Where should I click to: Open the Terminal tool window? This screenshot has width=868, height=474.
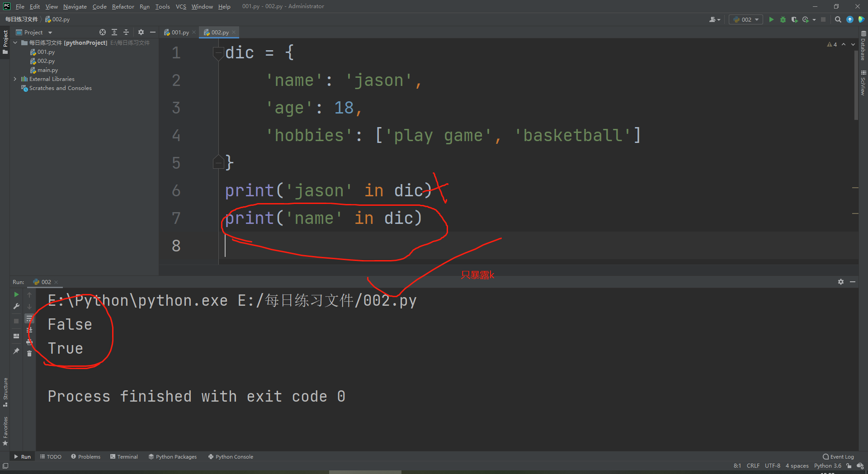pyautogui.click(x=124, y=457)
